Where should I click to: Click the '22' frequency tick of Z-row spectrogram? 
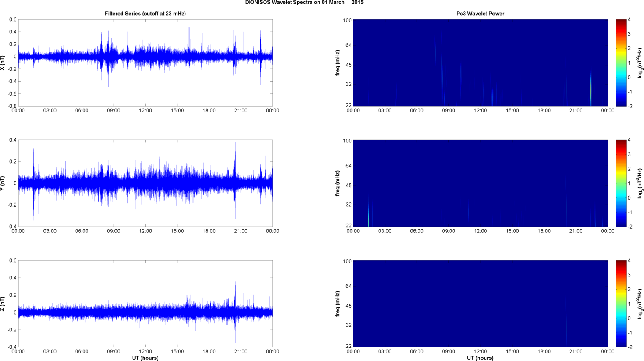[348, 346]
